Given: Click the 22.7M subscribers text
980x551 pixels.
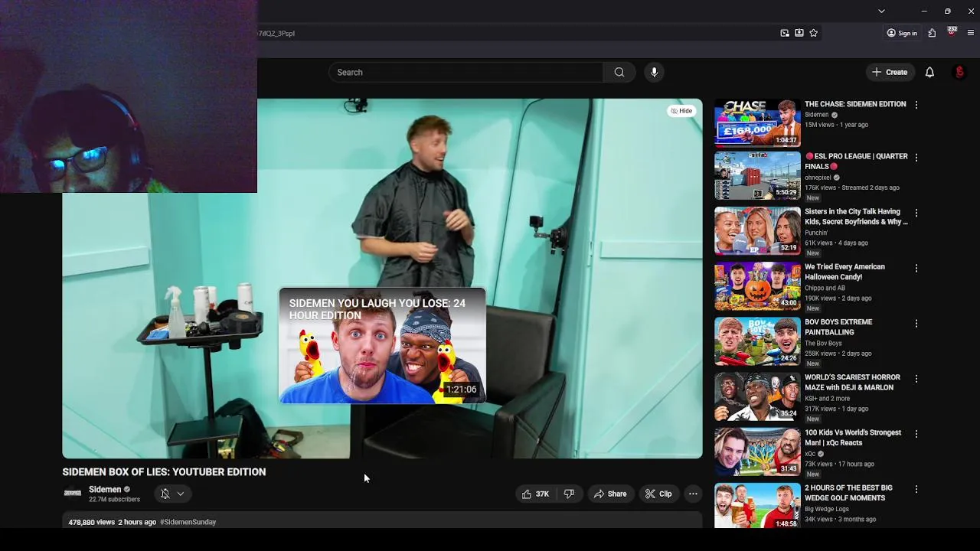Looking at the screenshot, I should click(114, 500).
